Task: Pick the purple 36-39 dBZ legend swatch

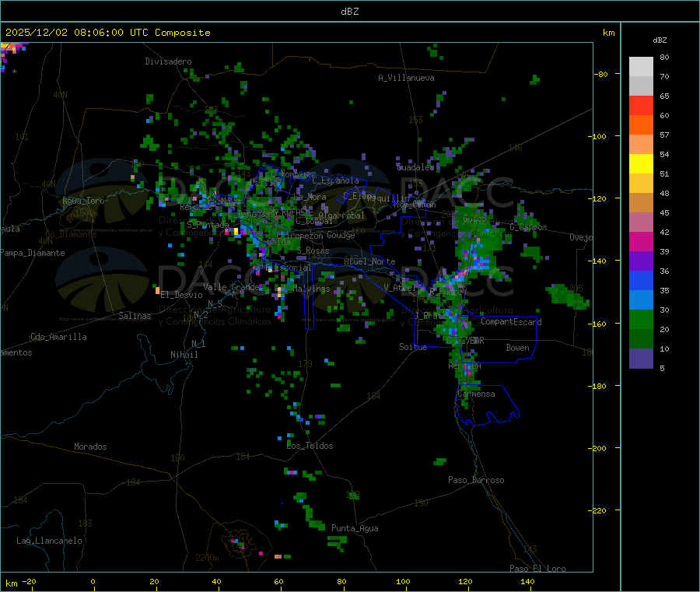Action: [x=641, y=261]
